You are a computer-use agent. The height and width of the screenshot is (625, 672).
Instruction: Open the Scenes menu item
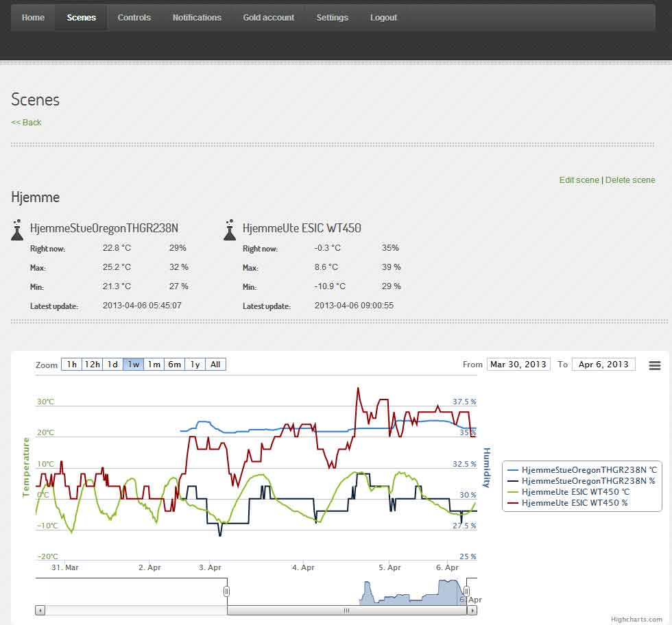coord(81,18)
